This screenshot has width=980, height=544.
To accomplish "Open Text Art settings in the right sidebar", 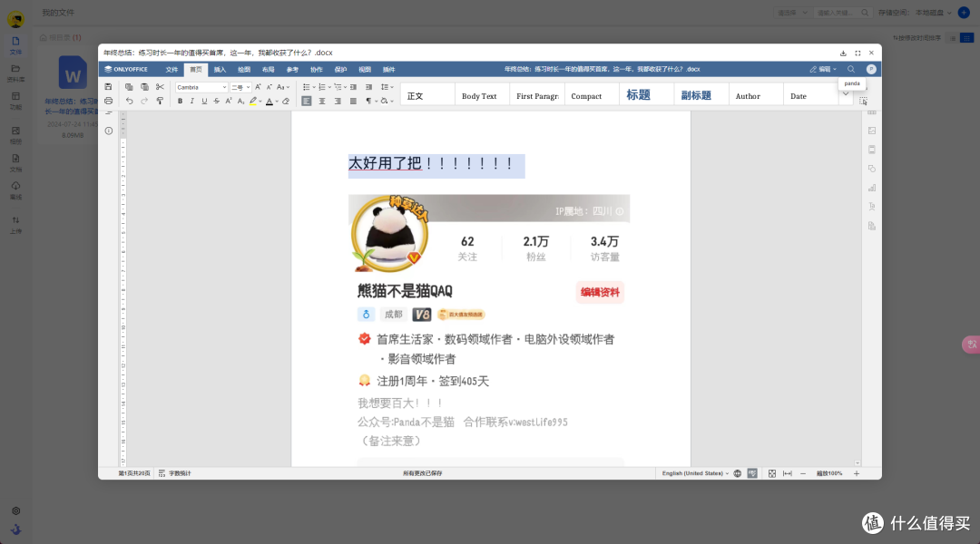I will 871,207.
